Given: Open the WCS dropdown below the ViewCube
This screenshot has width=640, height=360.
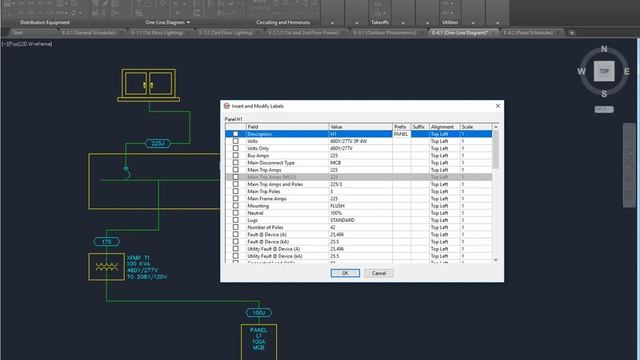Looking at the screenshot, I should (x=604, y=109).
